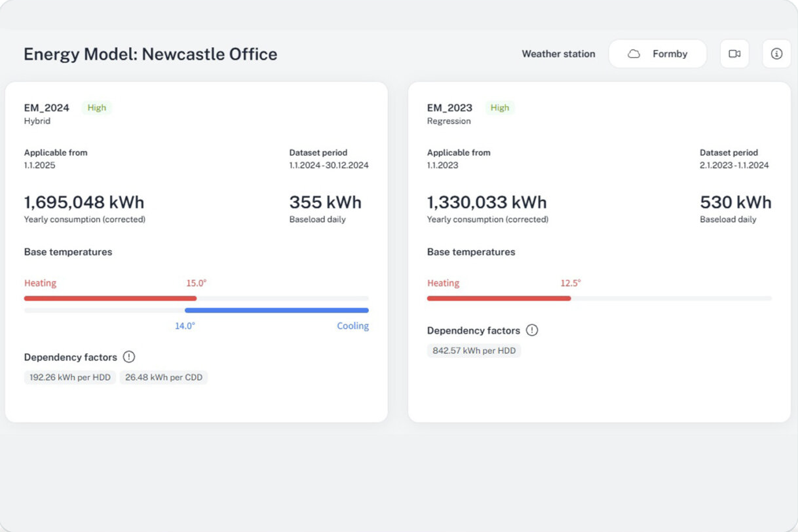Click the red heating bar in EM_2023

click(499, 298)
